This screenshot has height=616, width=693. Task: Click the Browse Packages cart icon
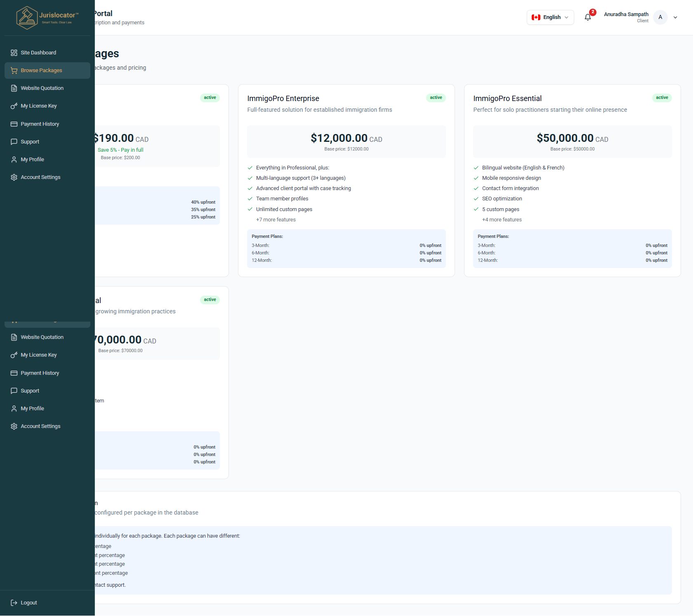14,71
